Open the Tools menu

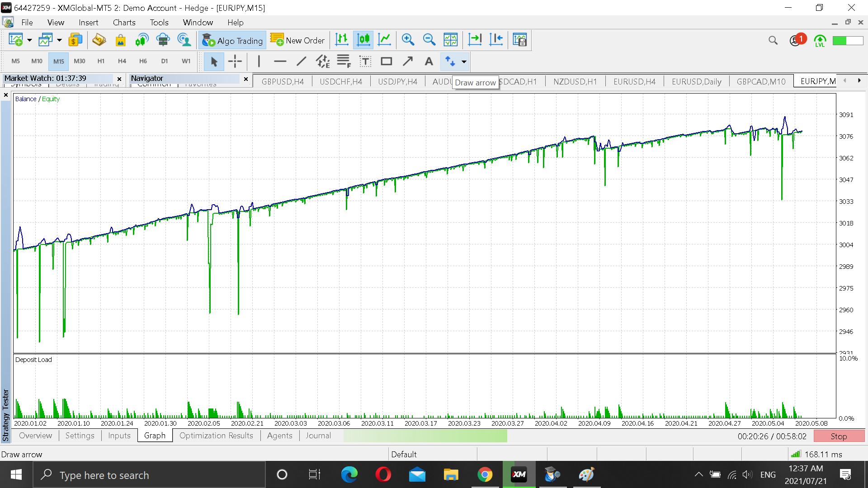point(159,23)
